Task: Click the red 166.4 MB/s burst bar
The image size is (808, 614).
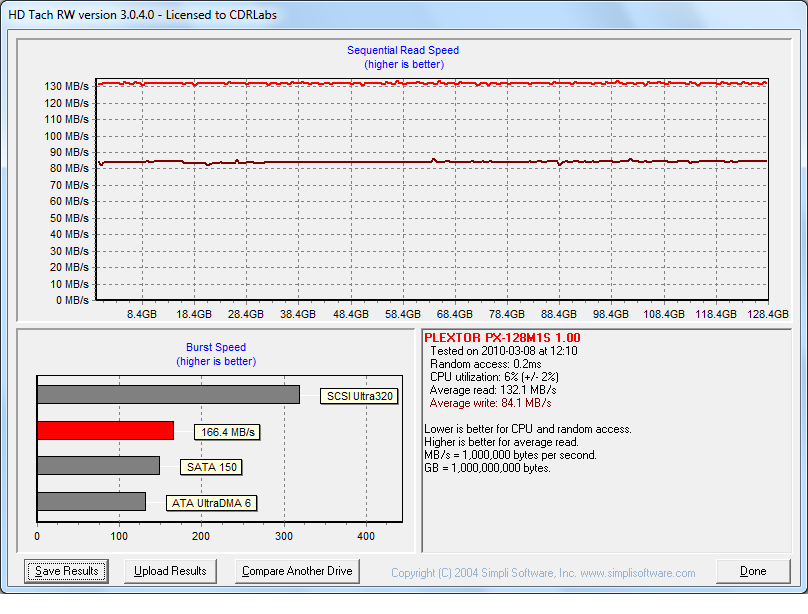Action: pos(105,430)
